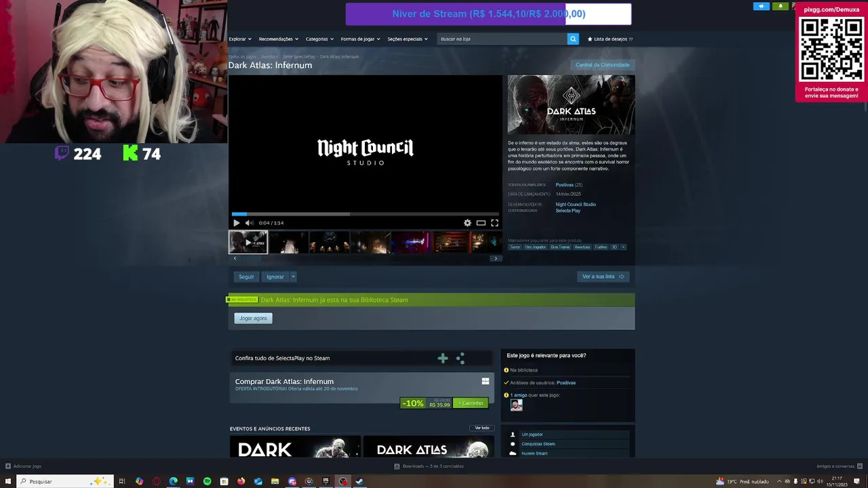Select the purple neon screenshot thumbnail

coord(411,242)
